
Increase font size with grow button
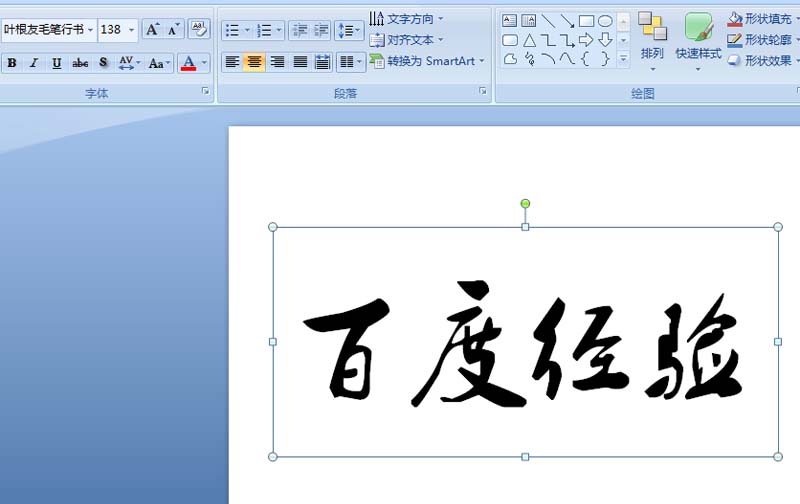click(x=152, y=29)
